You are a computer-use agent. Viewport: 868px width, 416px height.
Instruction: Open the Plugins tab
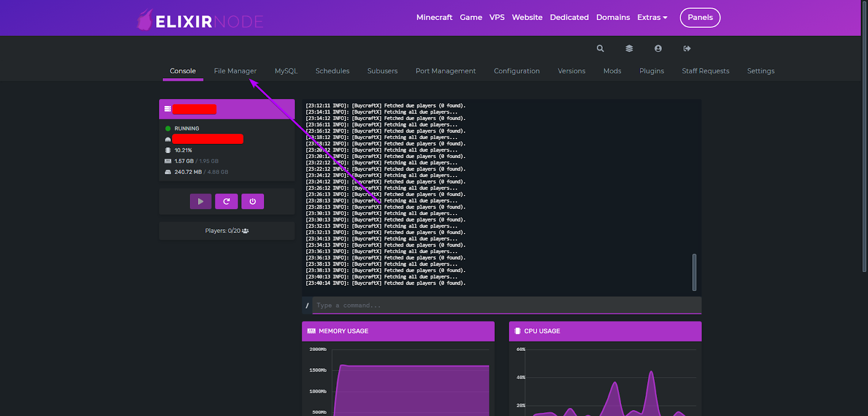pyautogui.click(x=652, y=71)
